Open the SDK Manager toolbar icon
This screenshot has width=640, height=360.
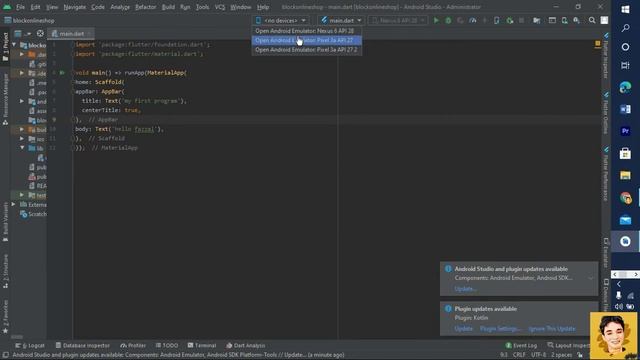(x=576, y=20)
